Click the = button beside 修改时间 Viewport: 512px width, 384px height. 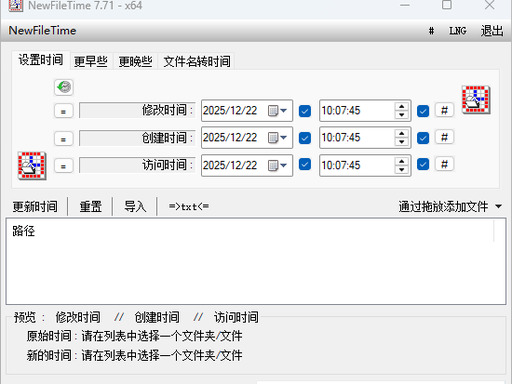[x=63, y=111]
